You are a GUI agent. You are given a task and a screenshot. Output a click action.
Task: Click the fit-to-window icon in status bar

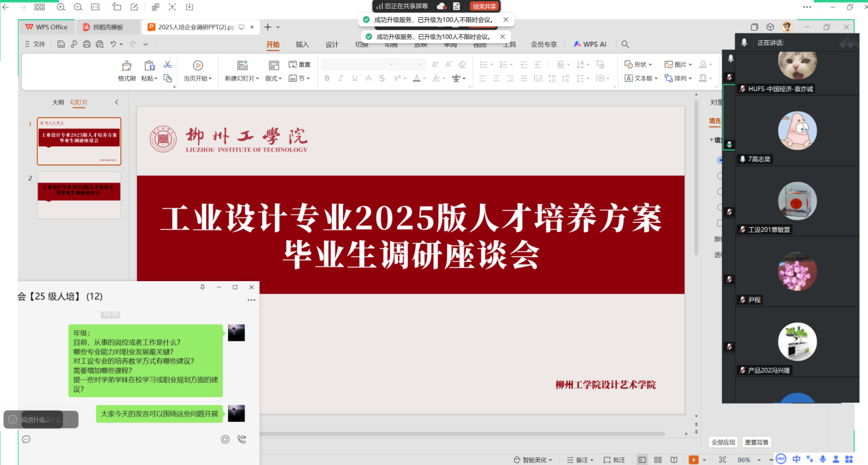(722, 460)
